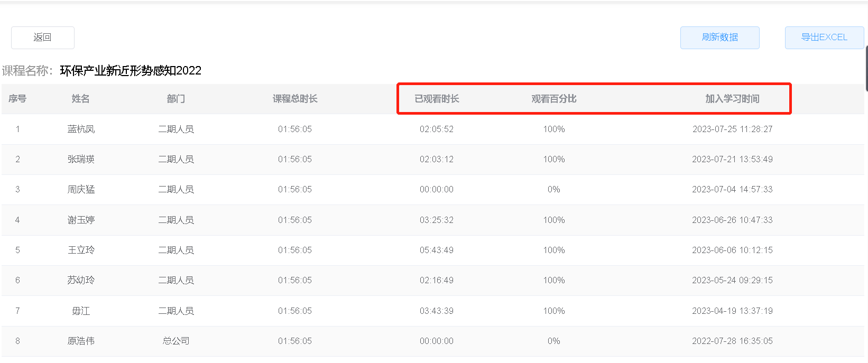Click the 课程总时长 column header
Viewport: 868px width, 363px height.
(295, 99)
